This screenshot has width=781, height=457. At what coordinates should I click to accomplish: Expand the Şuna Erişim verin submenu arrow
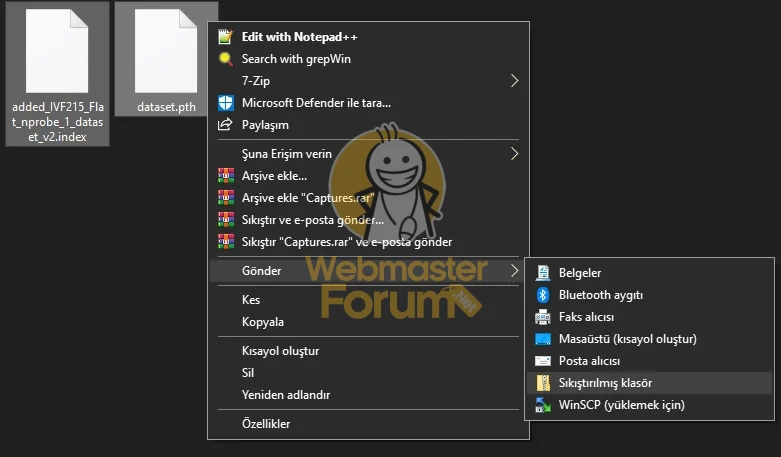pyautogui.click(x=515, y=154)
